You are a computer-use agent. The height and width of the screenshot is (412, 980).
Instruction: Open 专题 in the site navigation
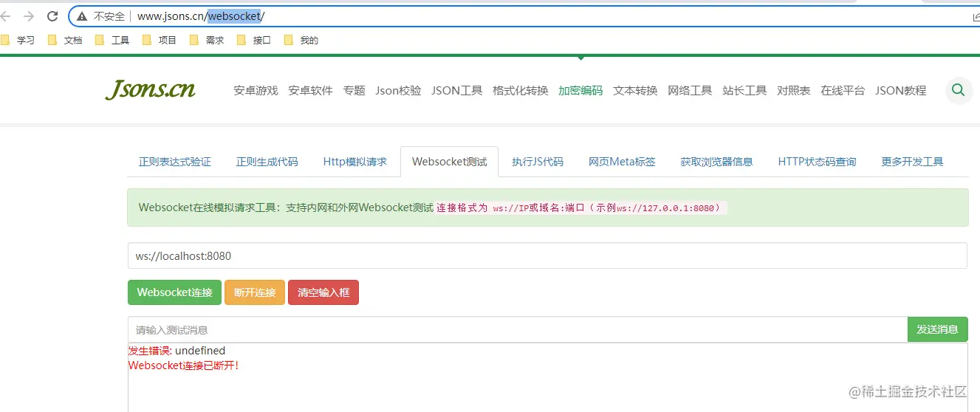coord(354,90)
